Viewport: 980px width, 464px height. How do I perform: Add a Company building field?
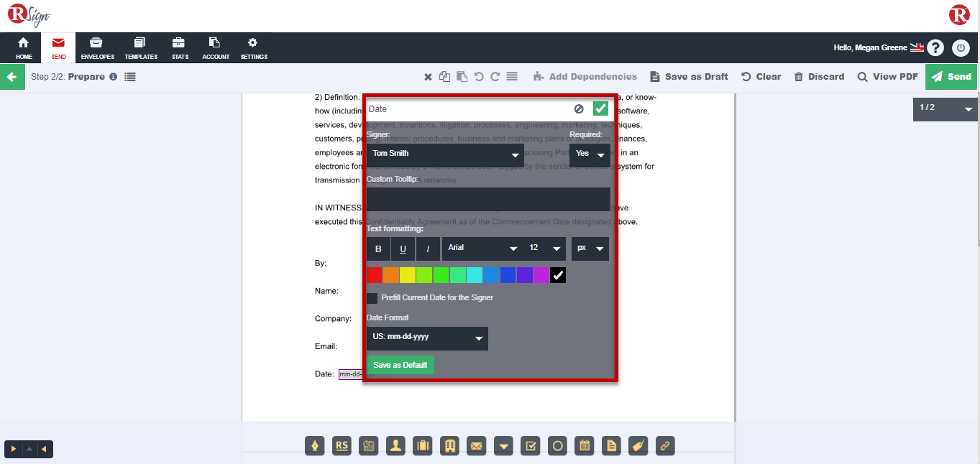tap(450, 446)
